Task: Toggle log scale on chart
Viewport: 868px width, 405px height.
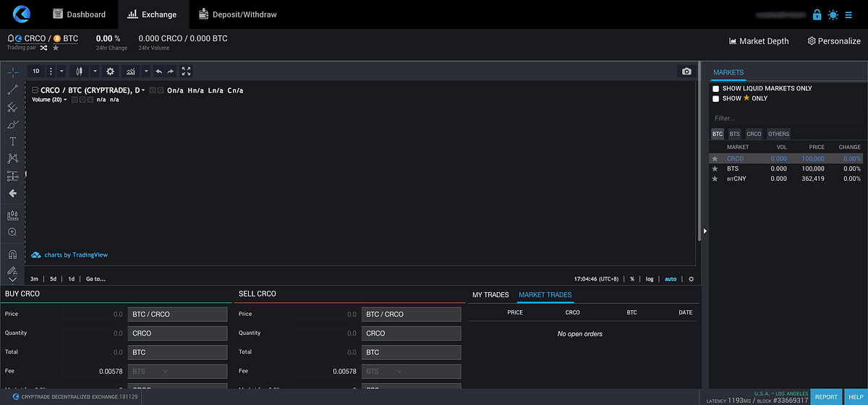Action: tap(650, 279)
